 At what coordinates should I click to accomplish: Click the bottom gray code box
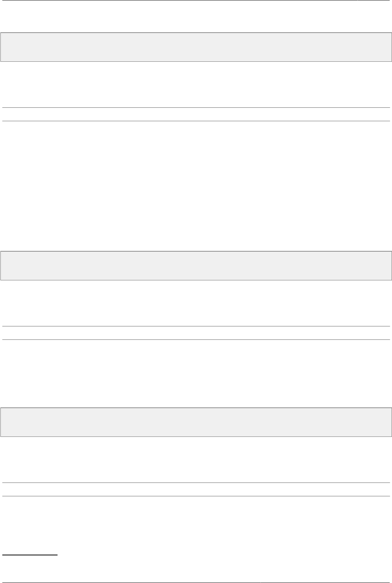(196, 422)
